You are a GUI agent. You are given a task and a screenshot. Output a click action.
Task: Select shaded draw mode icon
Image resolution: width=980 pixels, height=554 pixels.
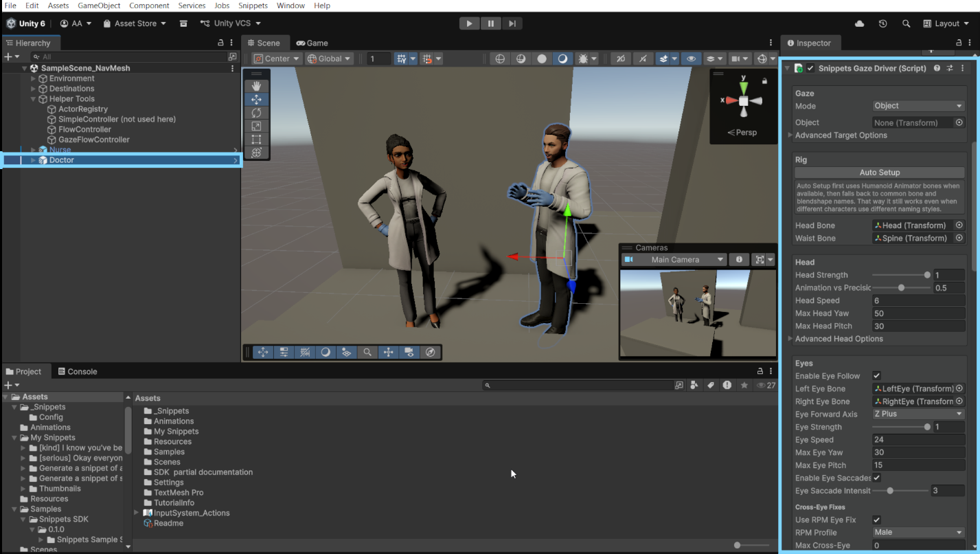click(562, 59)
